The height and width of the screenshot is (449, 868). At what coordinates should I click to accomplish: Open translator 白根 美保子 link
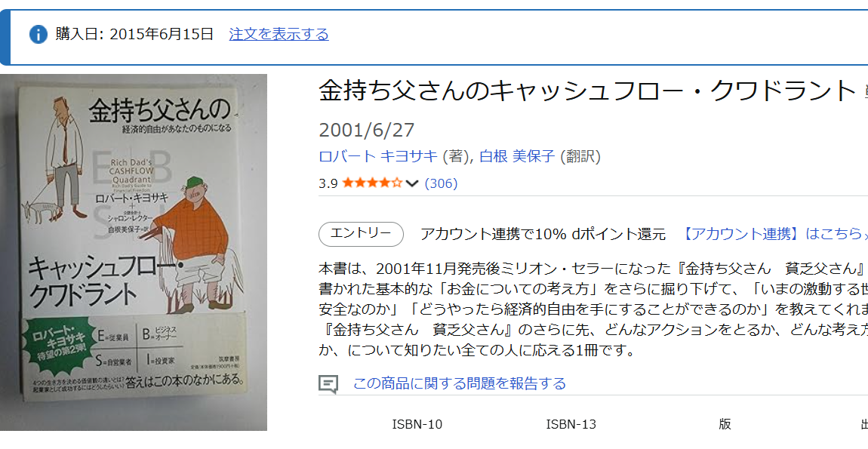click(x=517, y=157)
